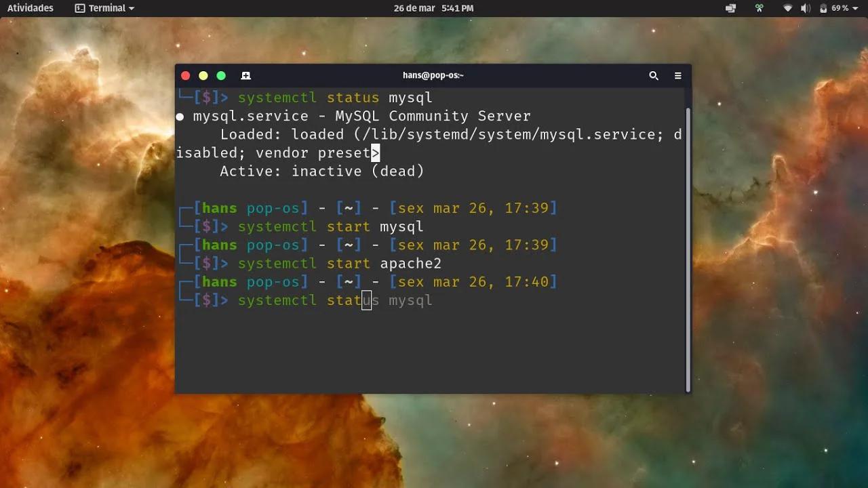Click the display/windows tray icon

pos(730,8)
